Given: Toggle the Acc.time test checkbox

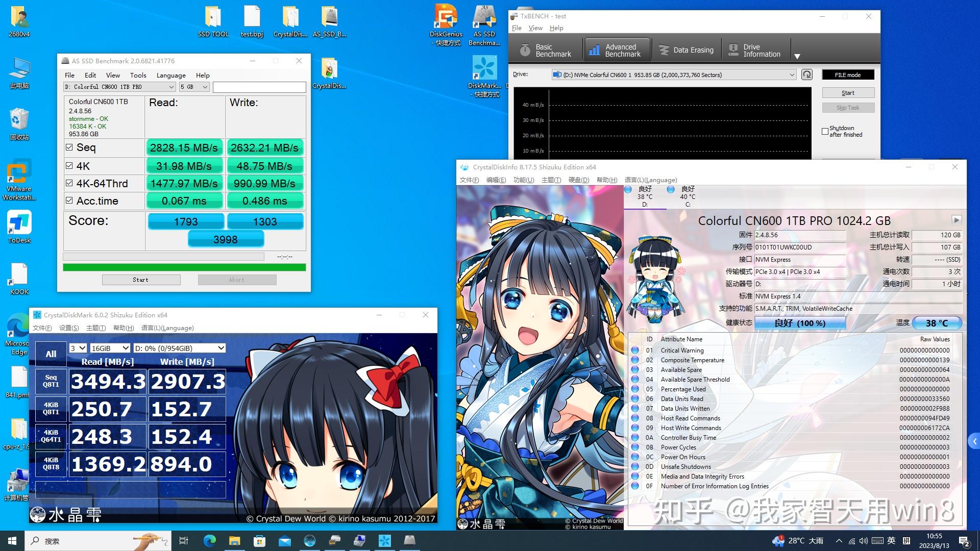Looking at the screenshot, I should [69, 201].
